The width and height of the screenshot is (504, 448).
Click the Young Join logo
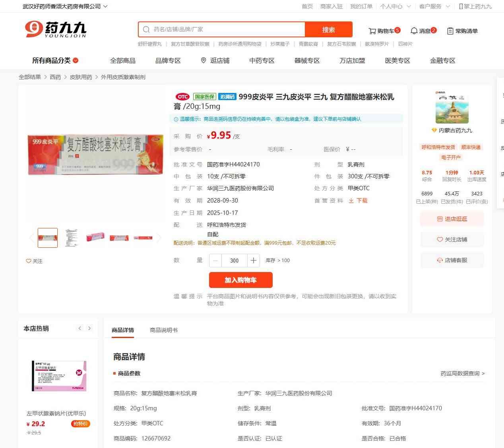click(x=56, y=29)
